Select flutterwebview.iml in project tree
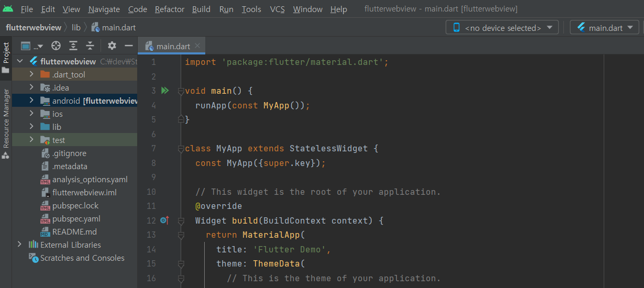 pyautogui.click(x=84, y=192)
